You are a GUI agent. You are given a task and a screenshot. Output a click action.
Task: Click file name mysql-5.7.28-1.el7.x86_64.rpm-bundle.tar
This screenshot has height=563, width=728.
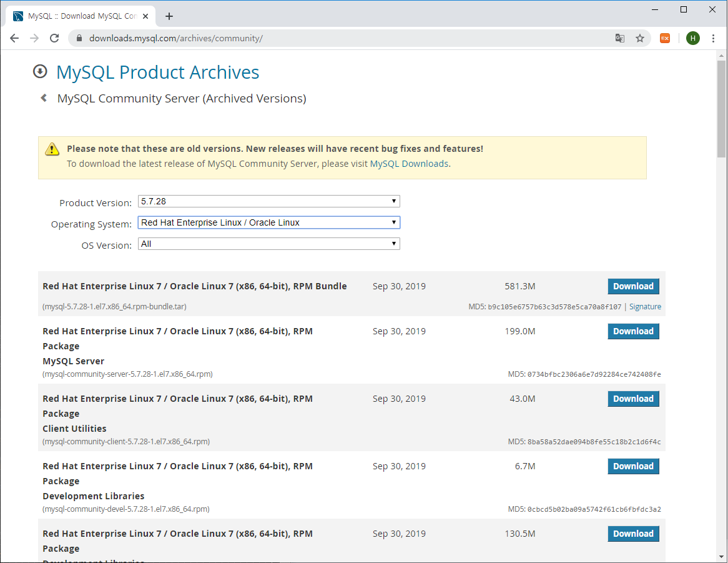point(114,307)
